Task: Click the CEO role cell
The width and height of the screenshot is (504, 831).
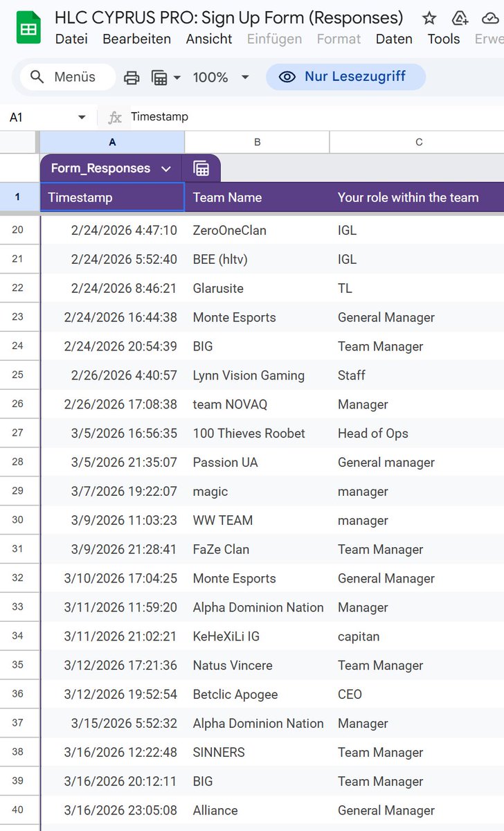Action: pos(417,695)
